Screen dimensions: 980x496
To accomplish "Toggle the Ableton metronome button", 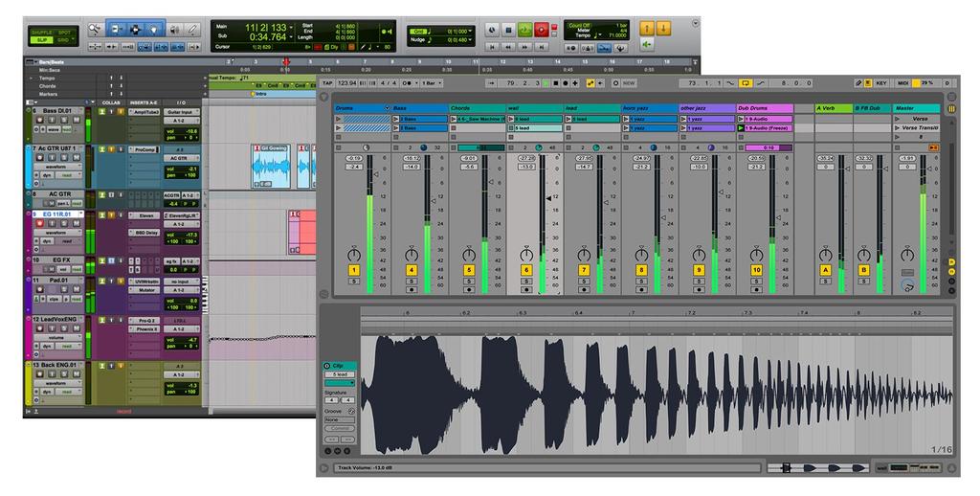I will click(x=409, y=83).
